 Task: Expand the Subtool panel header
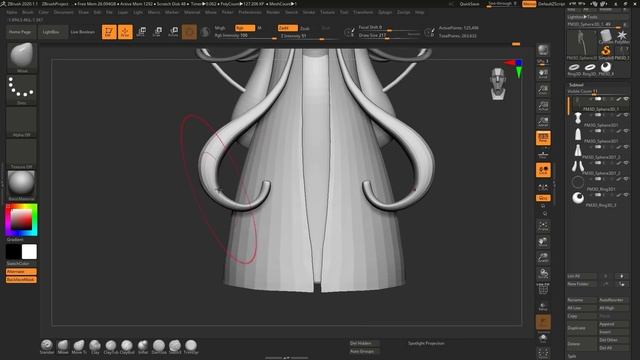point(576,84)
